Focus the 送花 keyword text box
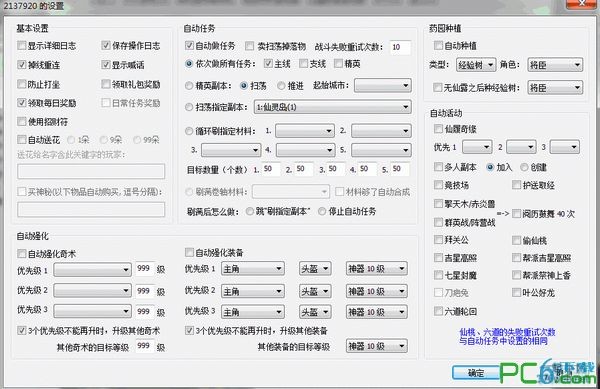 [91, 171]
